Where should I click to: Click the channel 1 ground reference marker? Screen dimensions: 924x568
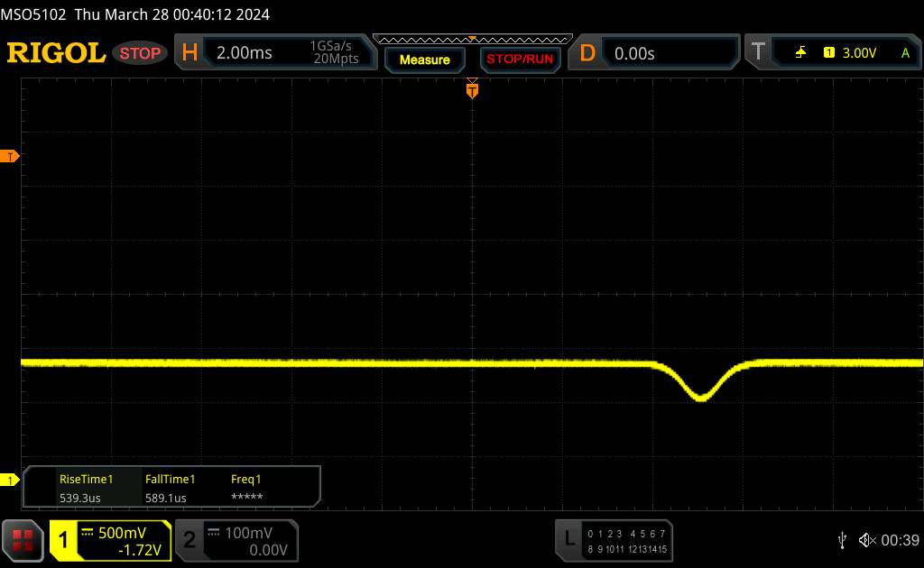coord(12,480)
